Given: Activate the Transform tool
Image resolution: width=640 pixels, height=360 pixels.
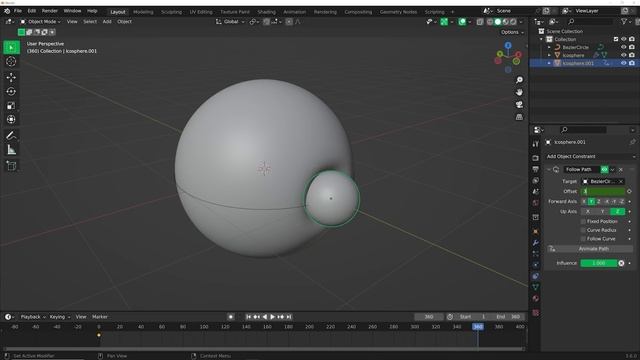Looking at the screenshot, I should [x=11, y=120].
